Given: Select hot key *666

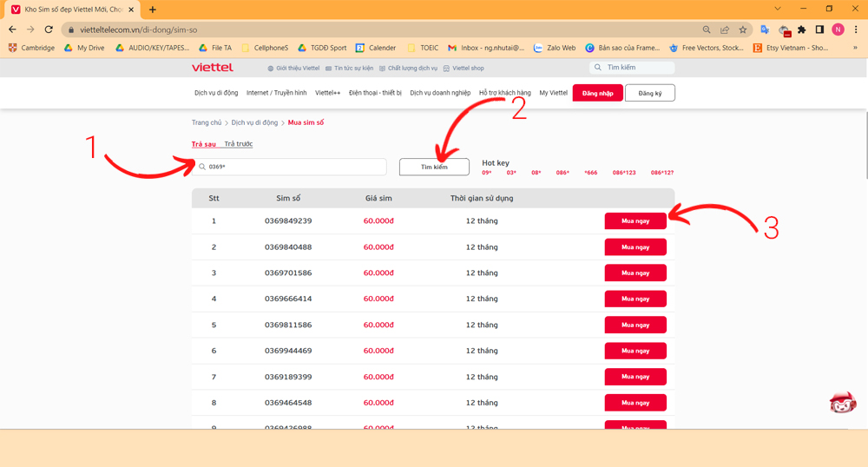Looking at the screenshot, I should click(590, 173).
